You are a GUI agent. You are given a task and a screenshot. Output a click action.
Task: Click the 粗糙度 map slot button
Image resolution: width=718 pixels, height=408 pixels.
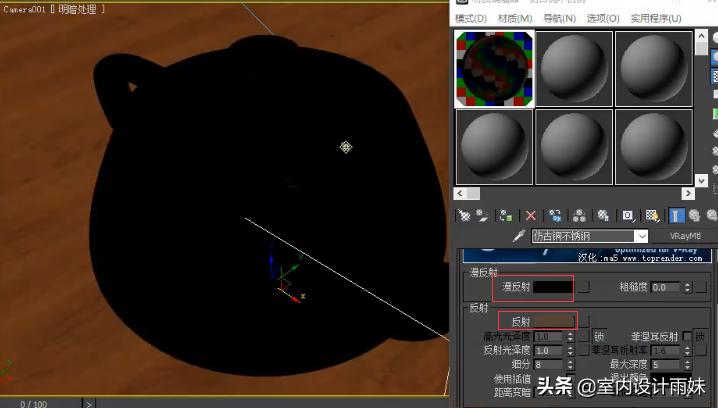[701, 287]
